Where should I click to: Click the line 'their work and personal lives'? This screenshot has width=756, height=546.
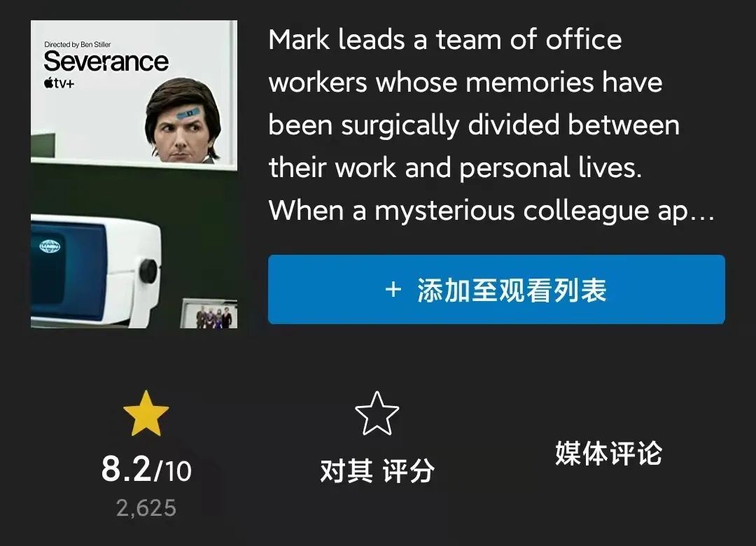[455, 168]
